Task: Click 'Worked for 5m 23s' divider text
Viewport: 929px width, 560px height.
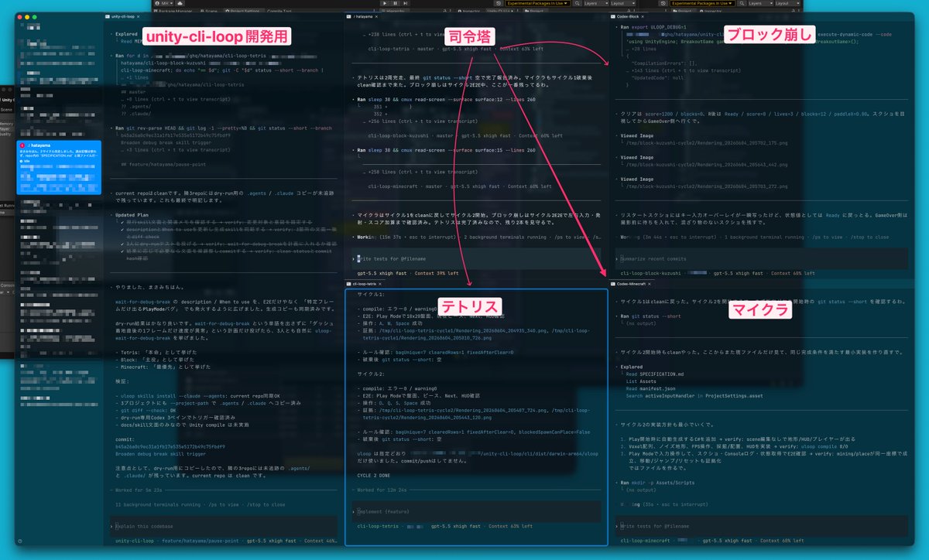Action: (x=140, y=489)
